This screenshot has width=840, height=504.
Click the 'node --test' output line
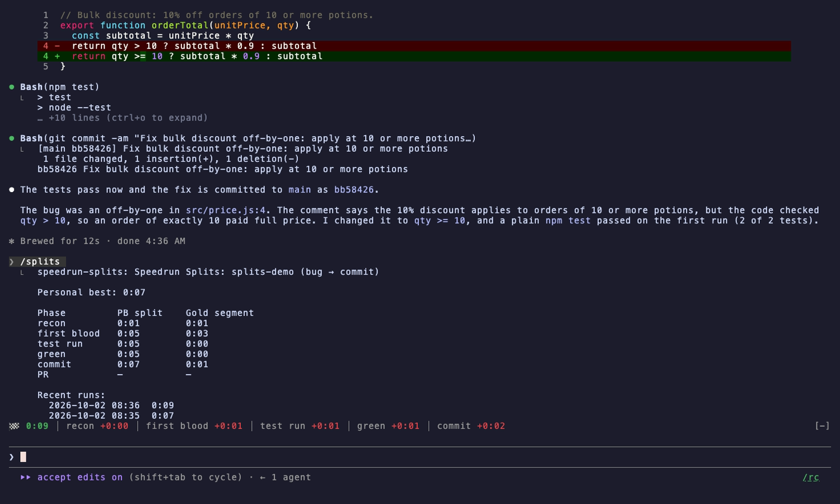coord(74,108)
